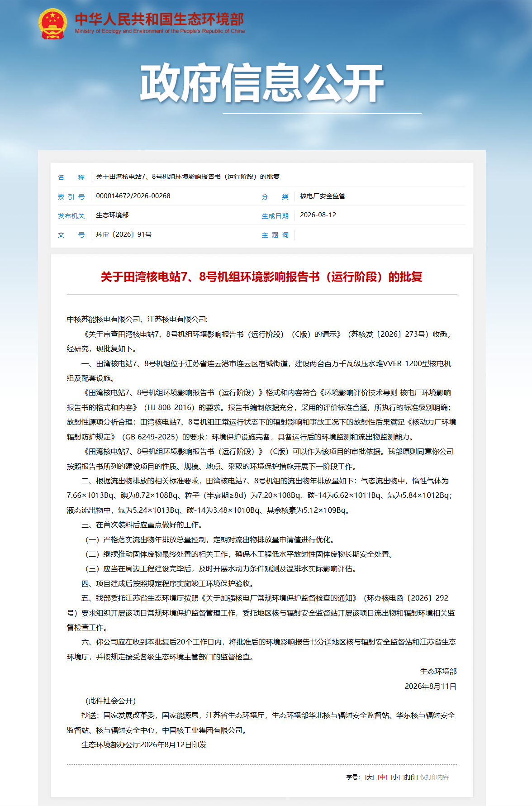The image size is (532, 806).
Task: Click item （三）应当在周边工程建设完毕后
Action: (220, 568)
